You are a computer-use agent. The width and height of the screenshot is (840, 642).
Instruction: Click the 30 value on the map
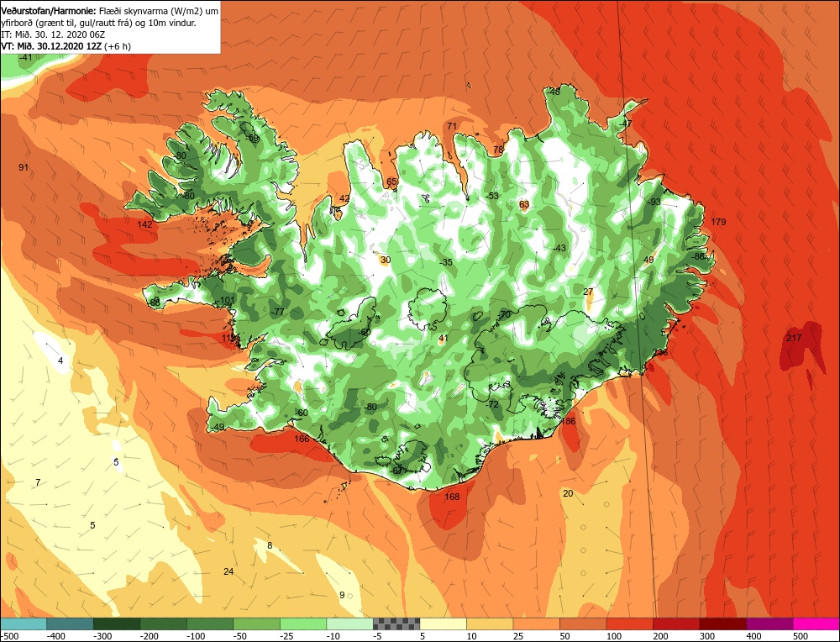click(386, 260)
